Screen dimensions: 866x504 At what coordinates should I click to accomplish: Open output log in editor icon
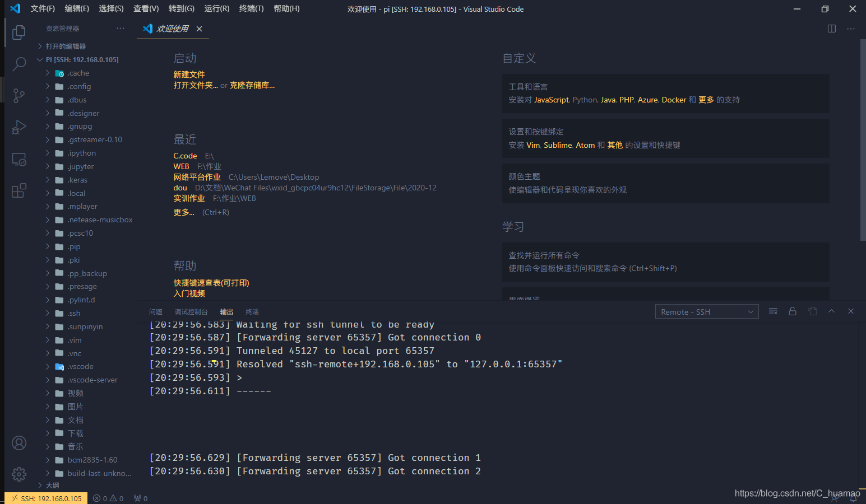click(812, 311)
